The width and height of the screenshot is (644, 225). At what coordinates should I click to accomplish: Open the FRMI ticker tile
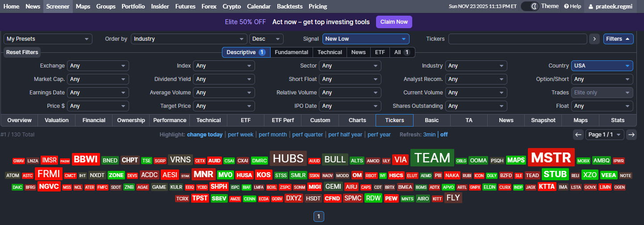pyautogui.click(x=48, y=174)
